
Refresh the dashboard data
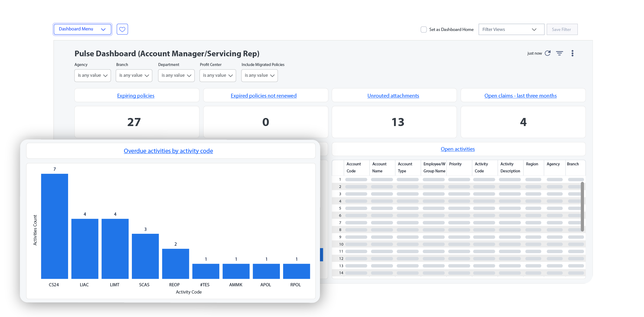pyautogui.click(x=547, y=53)
